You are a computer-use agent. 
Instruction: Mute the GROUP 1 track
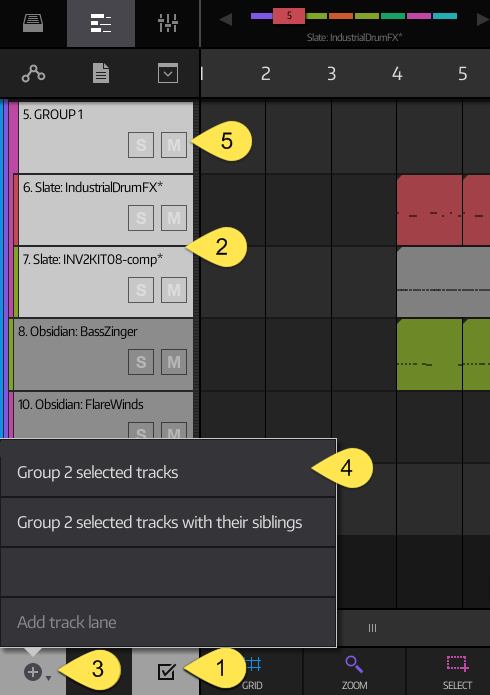(174, 145)
